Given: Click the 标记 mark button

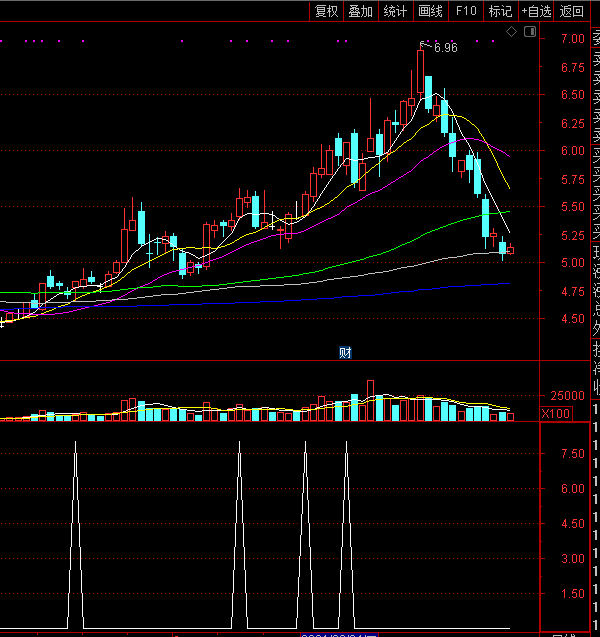Looking at the screenshot, I should click(x=500, y=11).
